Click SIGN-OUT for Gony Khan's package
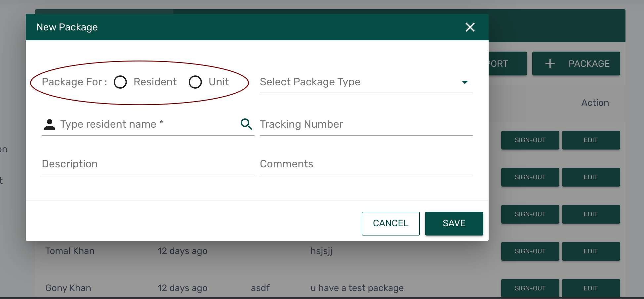The image size is (644, 299). [x=530, y=288]
